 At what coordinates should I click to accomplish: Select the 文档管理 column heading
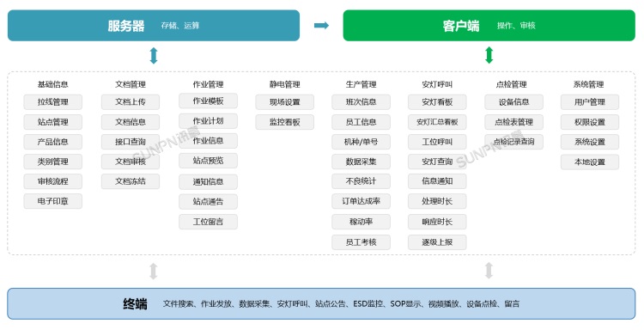tap(131, 84)
